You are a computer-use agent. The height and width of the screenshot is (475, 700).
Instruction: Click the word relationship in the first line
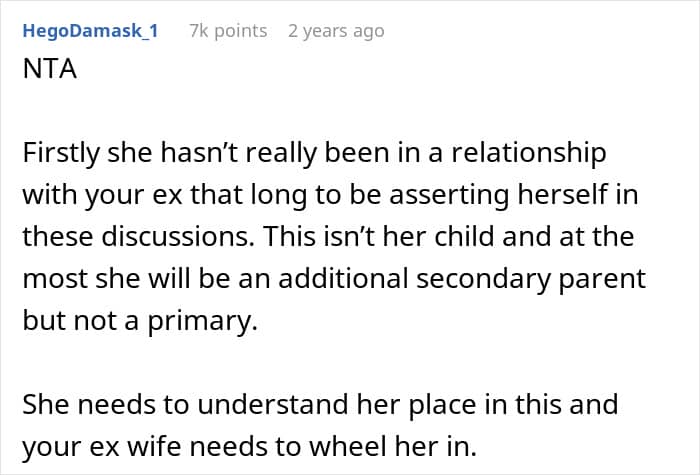529,153
